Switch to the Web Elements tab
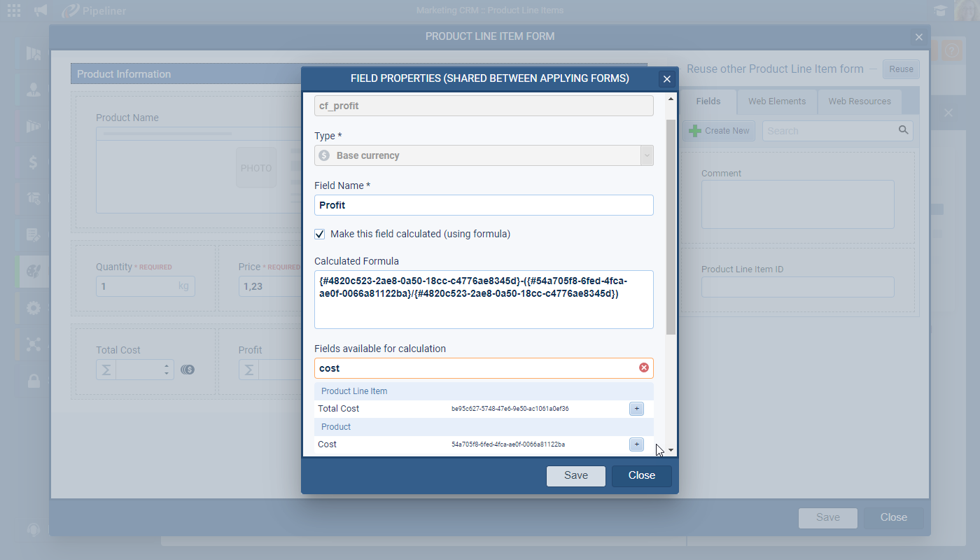The width and height of the screenshot is (980, 560). tap(777, 101)
